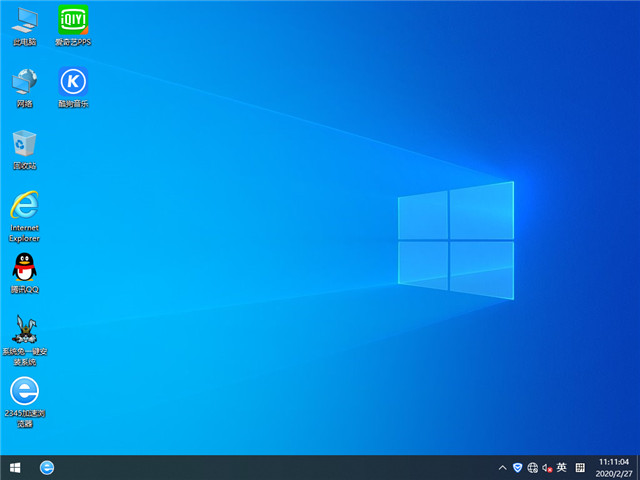
Task: Open the Windows Start menu
Action: 15,467
